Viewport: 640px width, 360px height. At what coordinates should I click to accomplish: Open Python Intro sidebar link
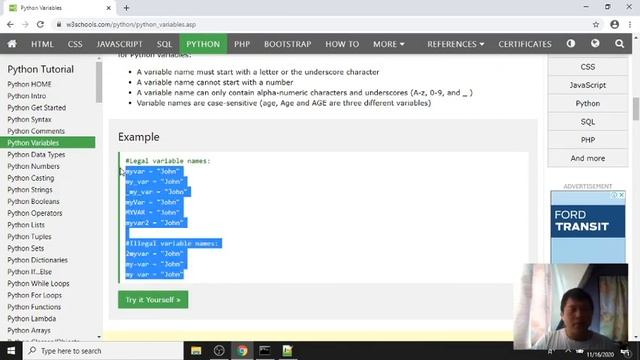27,96
